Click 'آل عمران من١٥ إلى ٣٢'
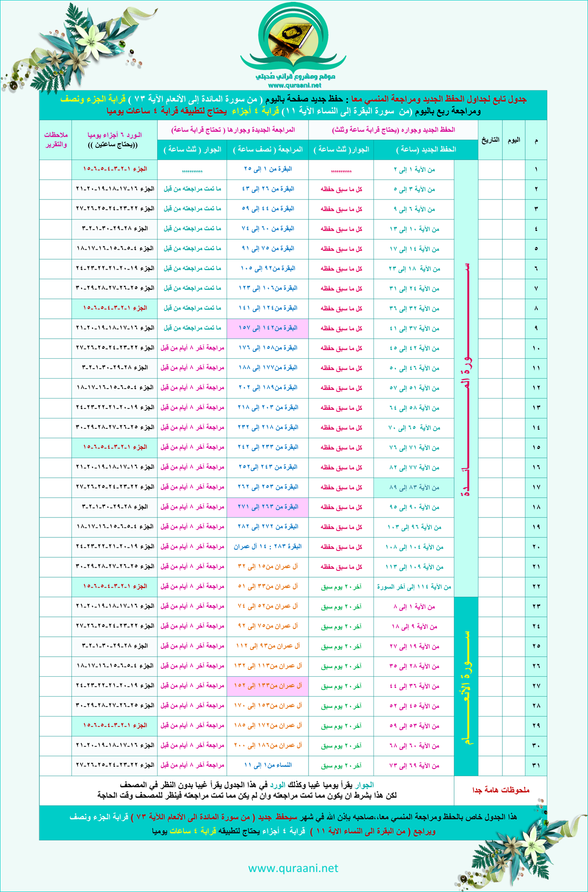 [x=268, y=567]
